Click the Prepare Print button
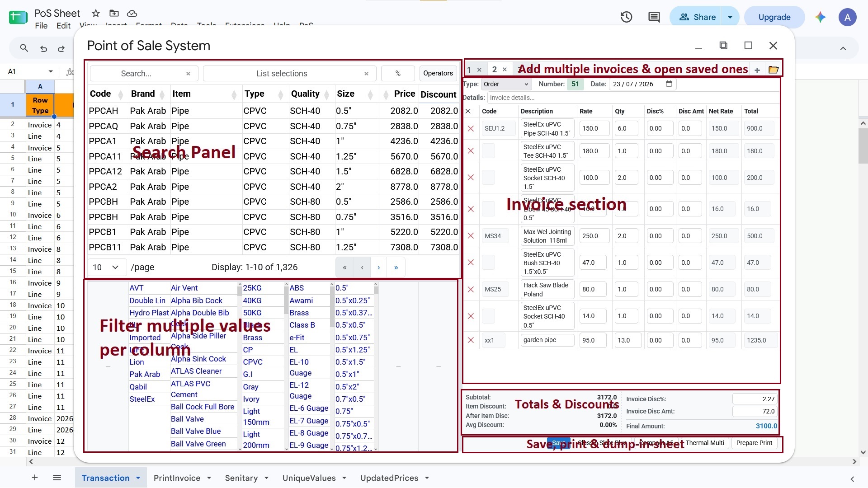Image resolution: width=868 pixels, height=488 pixels. coord(754,443)
